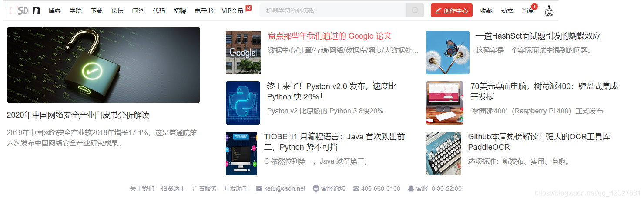The height and width of the screenshot is (201, 644).
Task: Click the Raspberry Pi desktop computer thumbnail
Action: 445,103
